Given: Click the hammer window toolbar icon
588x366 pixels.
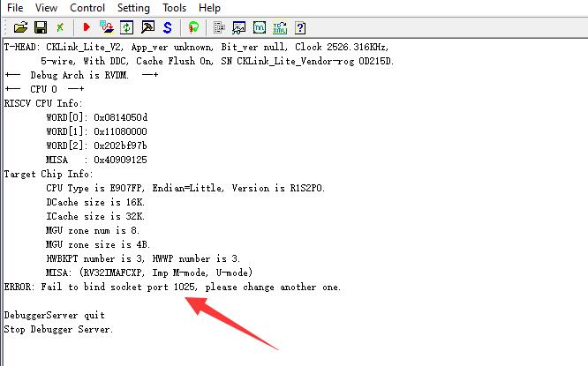Looking at the screenshot, I should point(147,27).
